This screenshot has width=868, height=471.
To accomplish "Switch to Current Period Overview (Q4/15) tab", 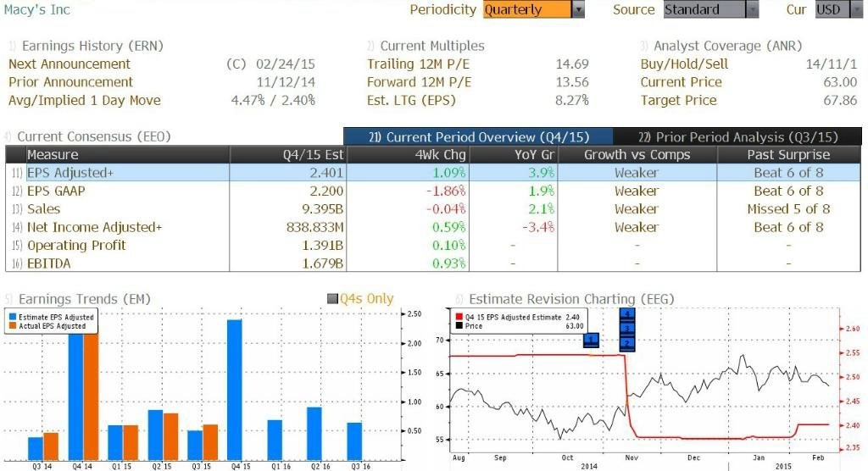I will click(x=478, y=136).
